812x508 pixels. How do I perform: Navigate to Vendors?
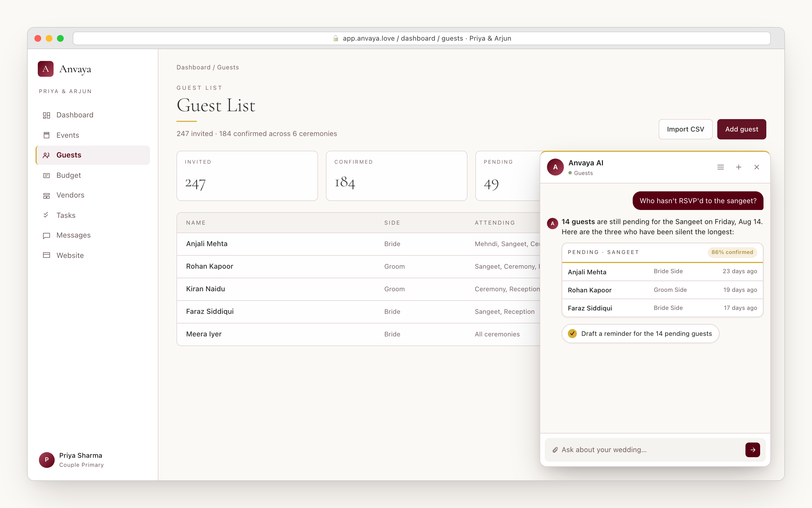(92, 195)
